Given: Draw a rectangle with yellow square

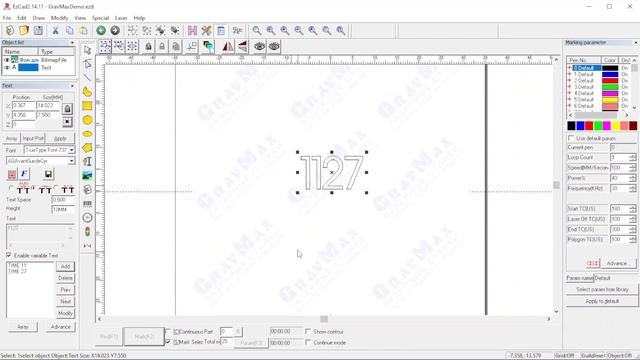Looking at the screenshot, I should [87, 106].
